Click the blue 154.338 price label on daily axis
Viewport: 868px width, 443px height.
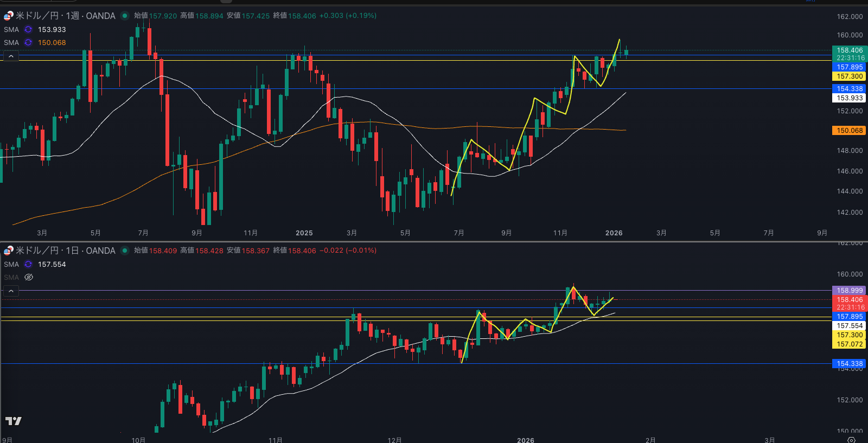pos(849,364)
